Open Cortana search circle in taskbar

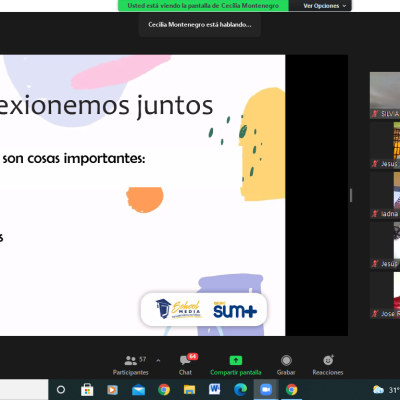[x=61, y=389]
